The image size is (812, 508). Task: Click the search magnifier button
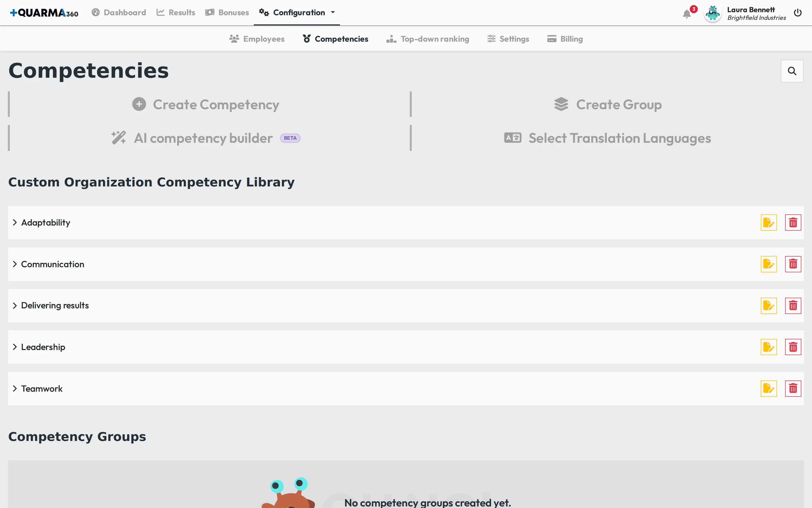(x=792, y=71)
